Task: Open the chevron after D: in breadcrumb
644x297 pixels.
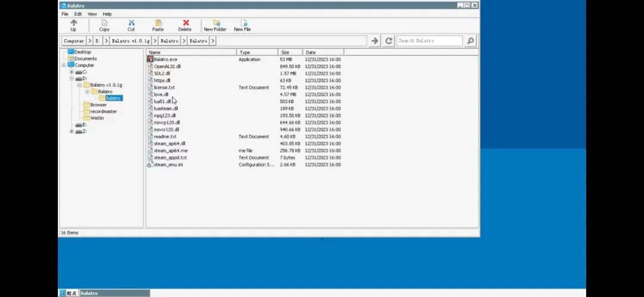Action: 106,41
